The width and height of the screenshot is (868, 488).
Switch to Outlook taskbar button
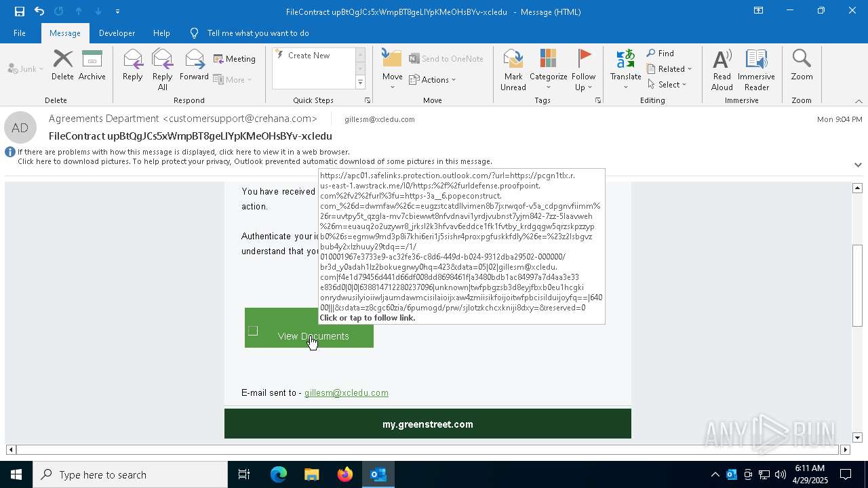click(378, 474)
